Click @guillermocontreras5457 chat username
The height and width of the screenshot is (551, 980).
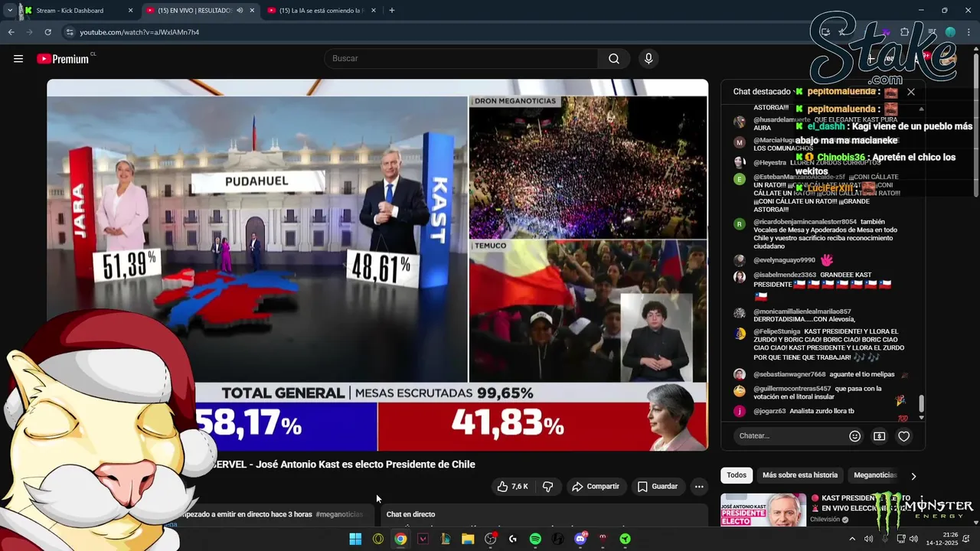[x=792, y=389]
